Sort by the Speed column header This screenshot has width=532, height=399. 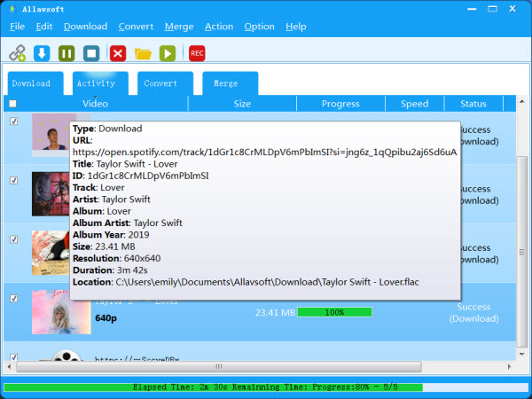click(415, 104)
